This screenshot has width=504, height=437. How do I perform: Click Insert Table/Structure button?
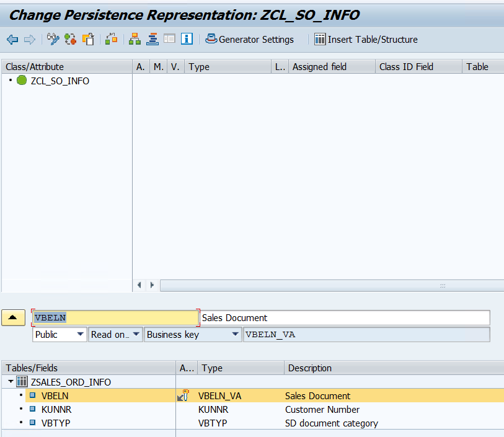click(366, 39)
